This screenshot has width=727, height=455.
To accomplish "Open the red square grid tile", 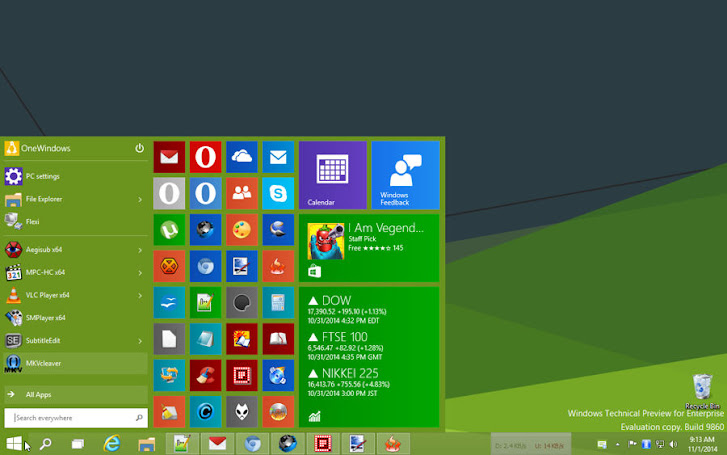I will (242, 375).
